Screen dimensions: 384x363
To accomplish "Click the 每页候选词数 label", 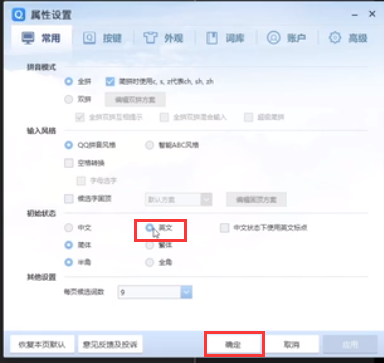I will tap(84, 292).
